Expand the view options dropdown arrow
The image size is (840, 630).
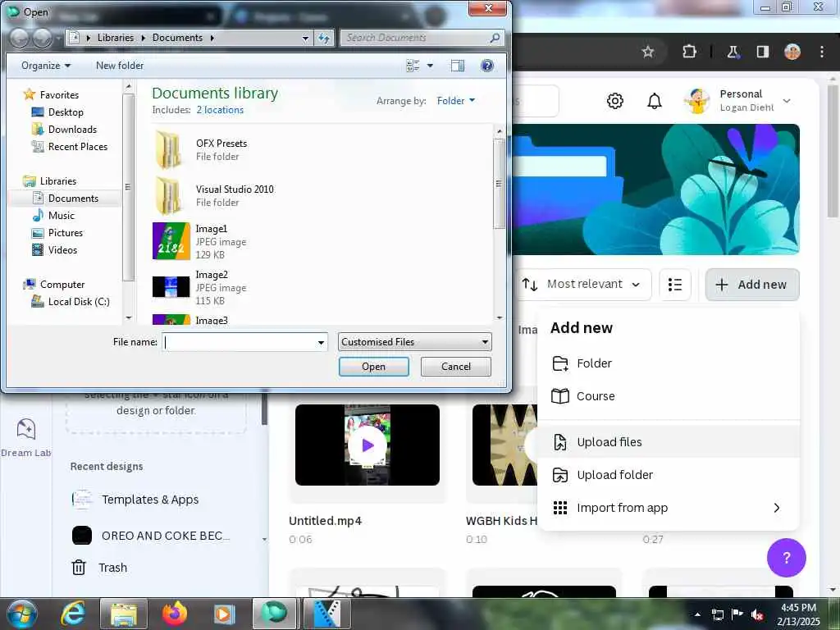(x=430, y=66)
